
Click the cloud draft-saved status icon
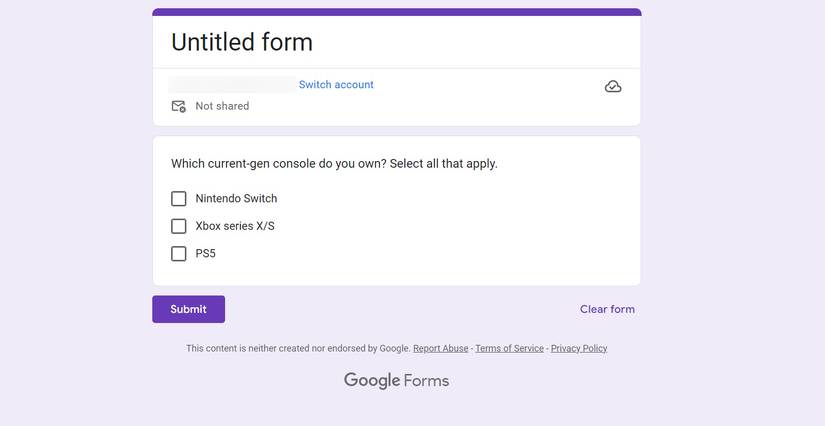pyautogui.click(x=613, y=87)
